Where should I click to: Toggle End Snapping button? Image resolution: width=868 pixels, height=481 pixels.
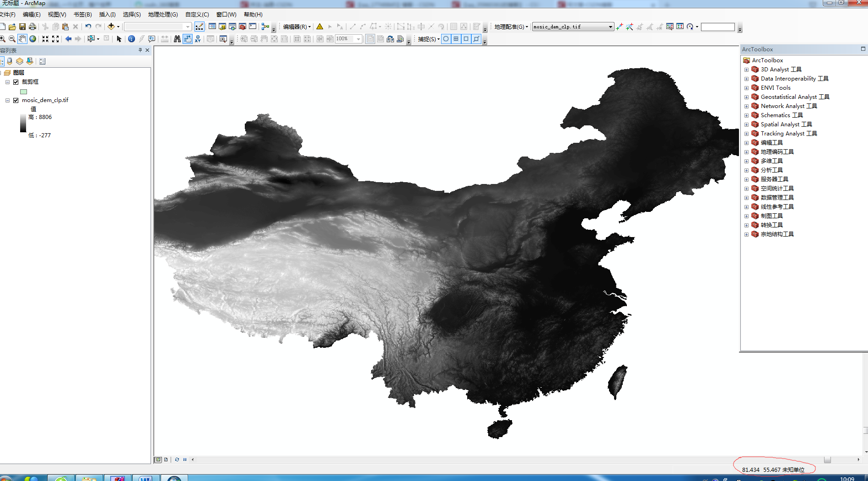[456, 39]
